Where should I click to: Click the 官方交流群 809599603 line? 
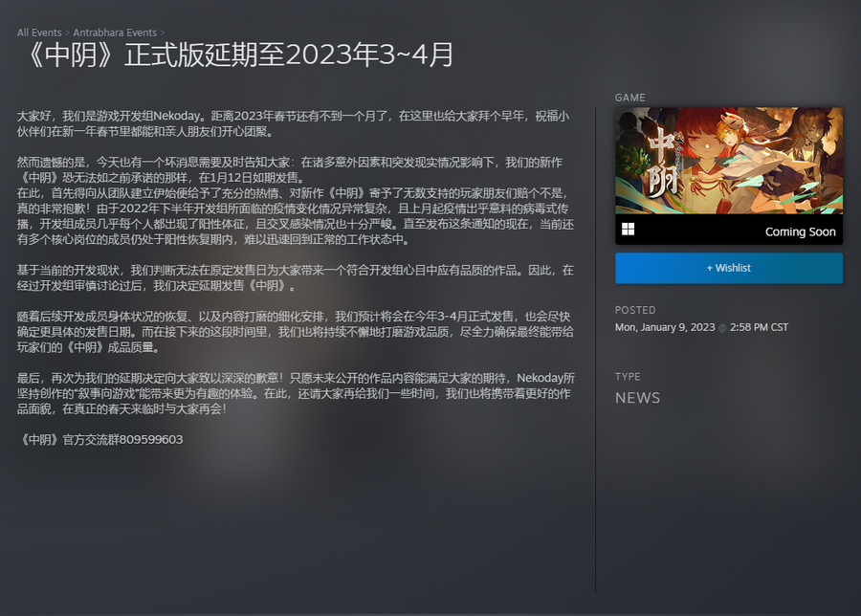click(100, 440)
